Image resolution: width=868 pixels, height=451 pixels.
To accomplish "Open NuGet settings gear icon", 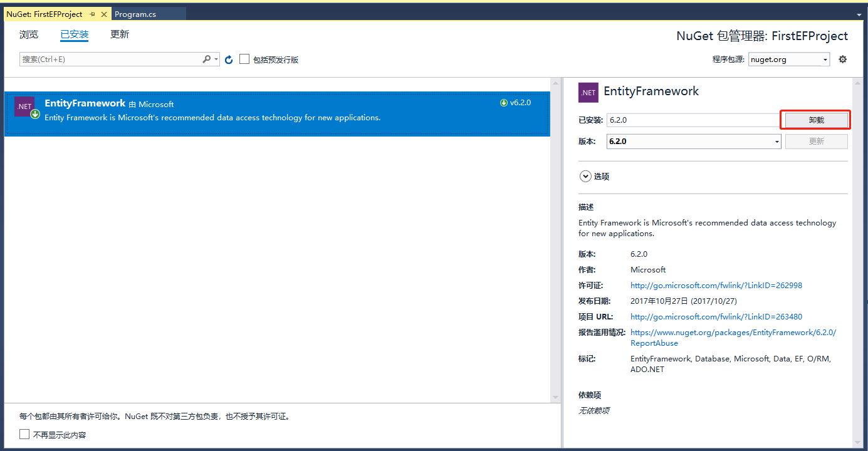I will [843, 60].
